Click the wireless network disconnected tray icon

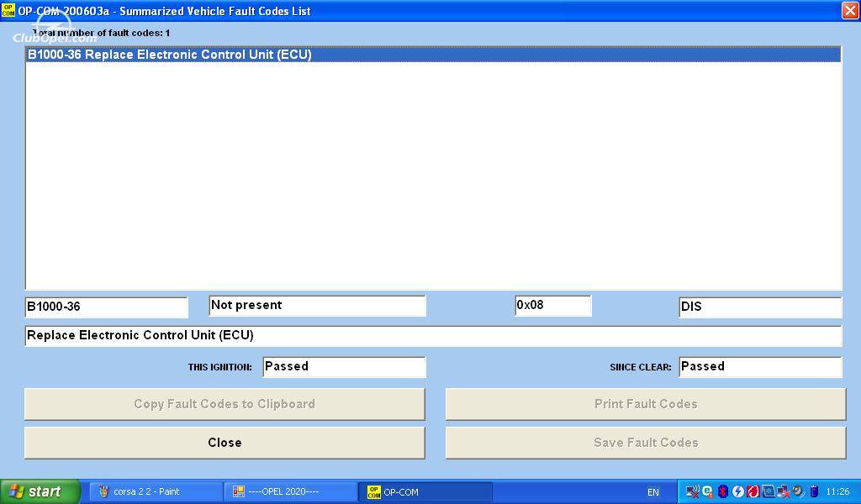693,491
